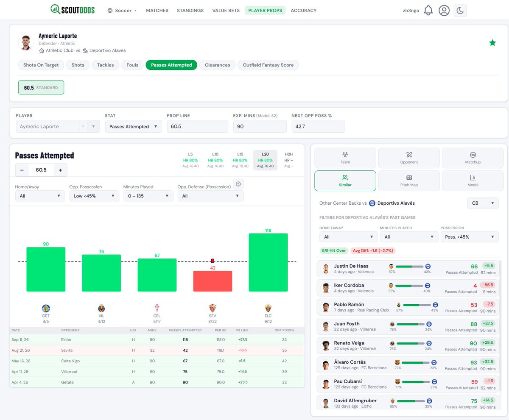Open the Possession Poss. <45% dropdown
Viewport: 509px width, 420px height.
click(470, 237)
